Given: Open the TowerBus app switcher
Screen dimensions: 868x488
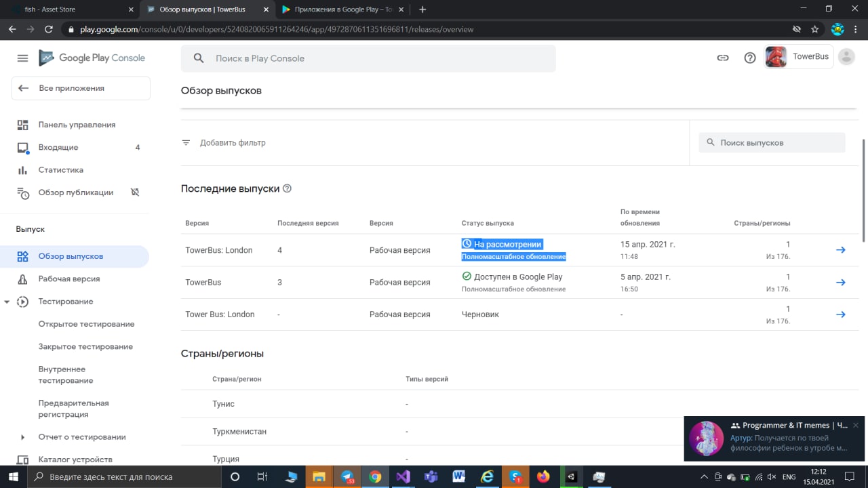Looking at the screenshot, I should click(798, 58).
